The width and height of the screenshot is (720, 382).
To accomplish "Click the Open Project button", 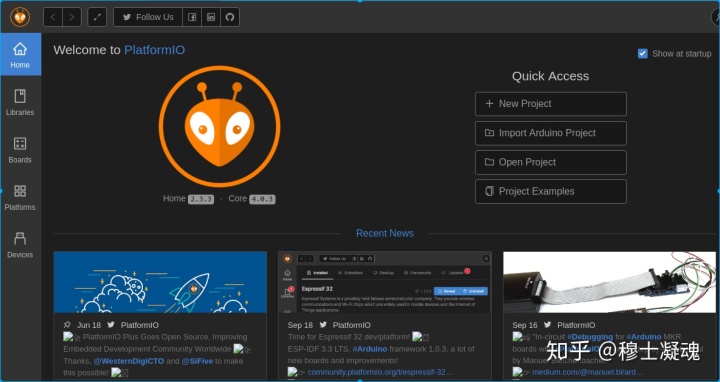I will click(x=551, y=162).
